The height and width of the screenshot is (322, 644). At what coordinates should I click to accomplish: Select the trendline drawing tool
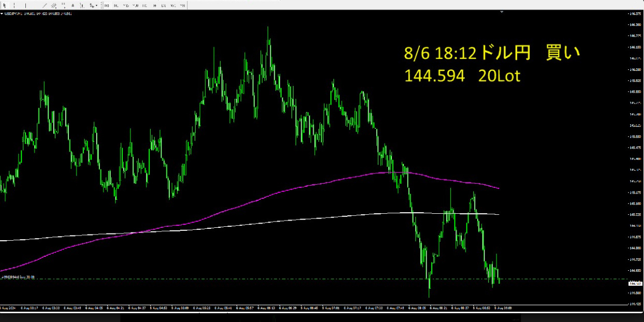click(45, 6)
